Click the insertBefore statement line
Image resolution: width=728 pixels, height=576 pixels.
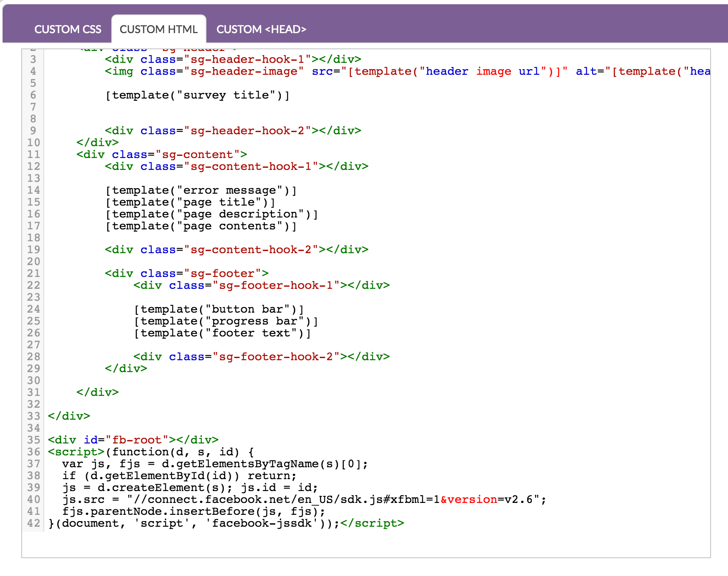point(194,511)
